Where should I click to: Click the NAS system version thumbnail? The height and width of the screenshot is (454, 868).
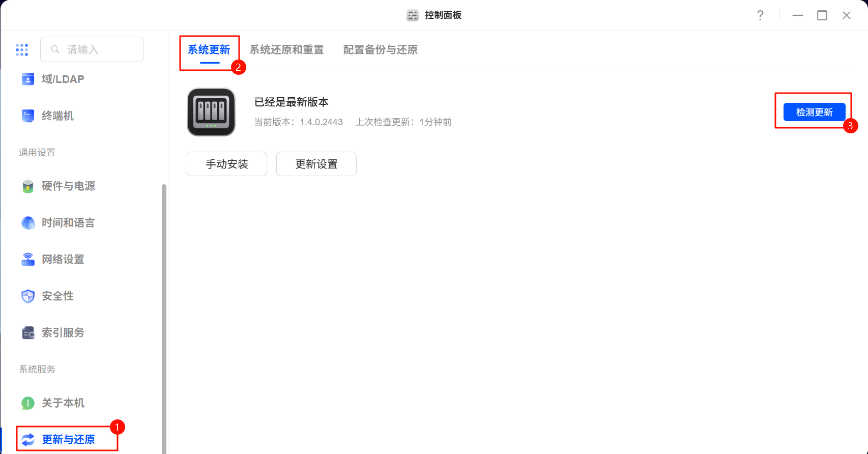click(x=211, y=112)
